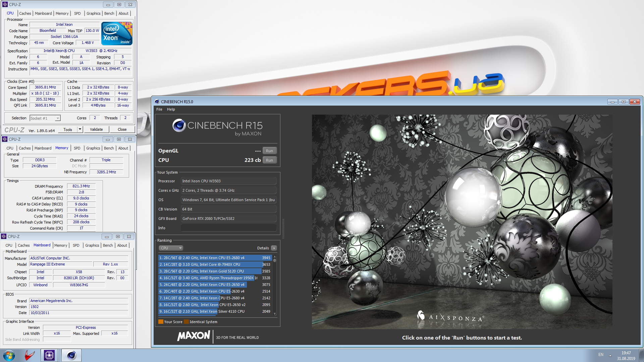Select ranking entry Core i9-7940X
The height and width of the screenshot is (362, 644).
click(215, 264)
